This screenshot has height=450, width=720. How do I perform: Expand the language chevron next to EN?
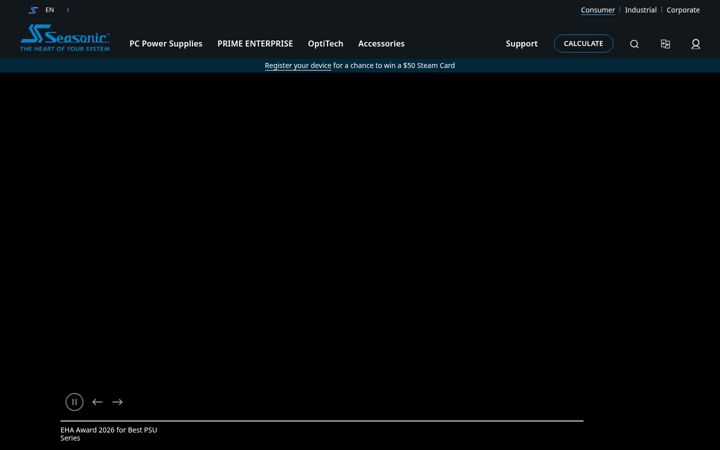tap(68, 10)
